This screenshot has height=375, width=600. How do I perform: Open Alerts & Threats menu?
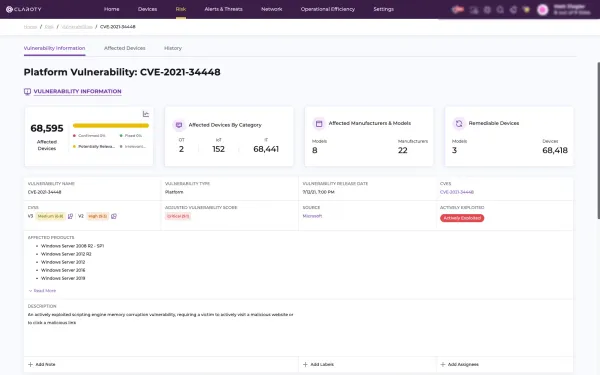[223, 9]
